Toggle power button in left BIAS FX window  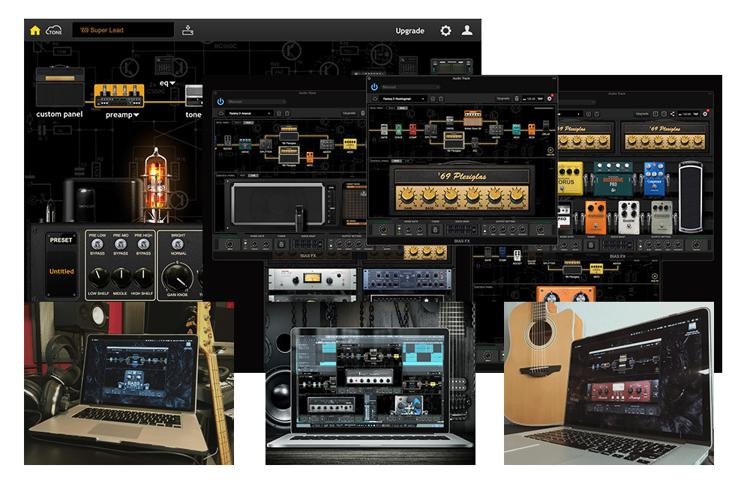tap(221, 102)
